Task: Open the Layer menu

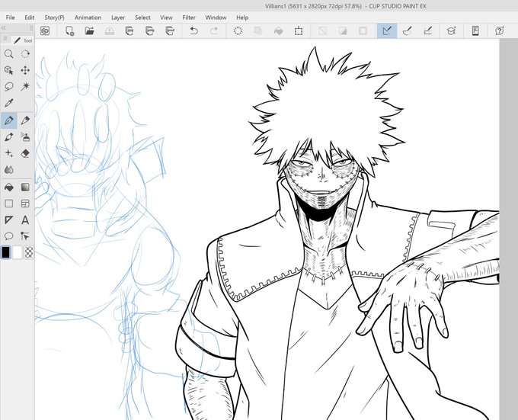Action: 118,18
